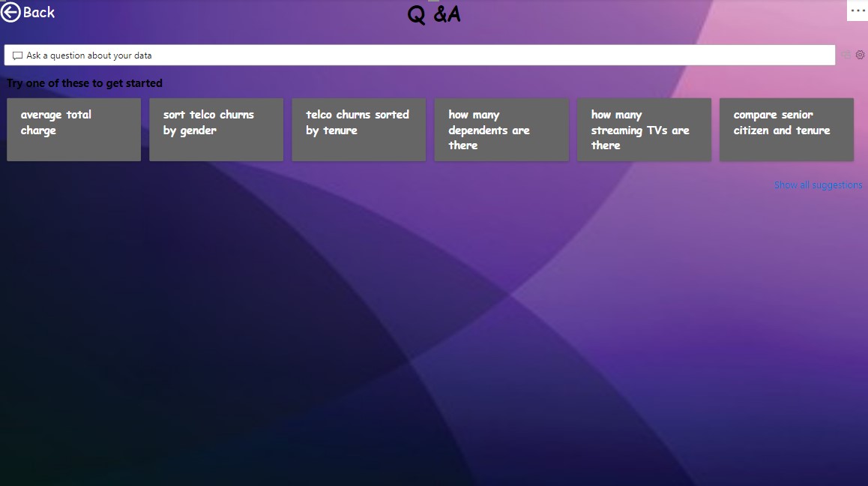Image resolution: width=868 pixels, height=486 pixels.
Task: Click the Teach Q&A icon beside the gear
Action: (846, 55)
